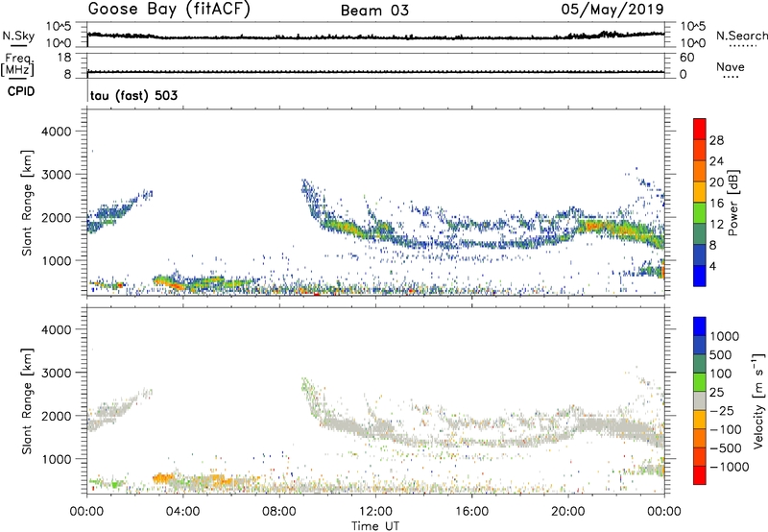The width and height of the screenshot is (768, 532).
Task: Click the '3000' tick on velocity panel axis
Action: [56, 373]
